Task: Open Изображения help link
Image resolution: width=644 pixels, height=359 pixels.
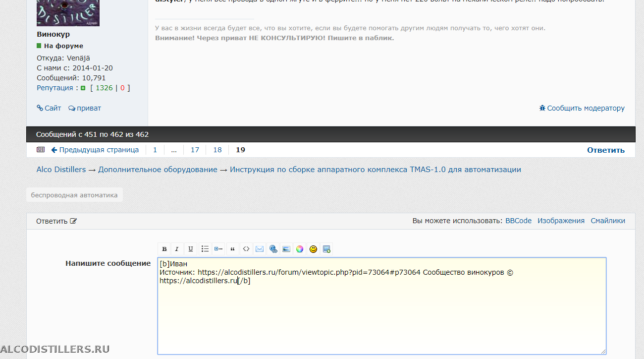Action: pyautogui.click(x=561, y=221)
